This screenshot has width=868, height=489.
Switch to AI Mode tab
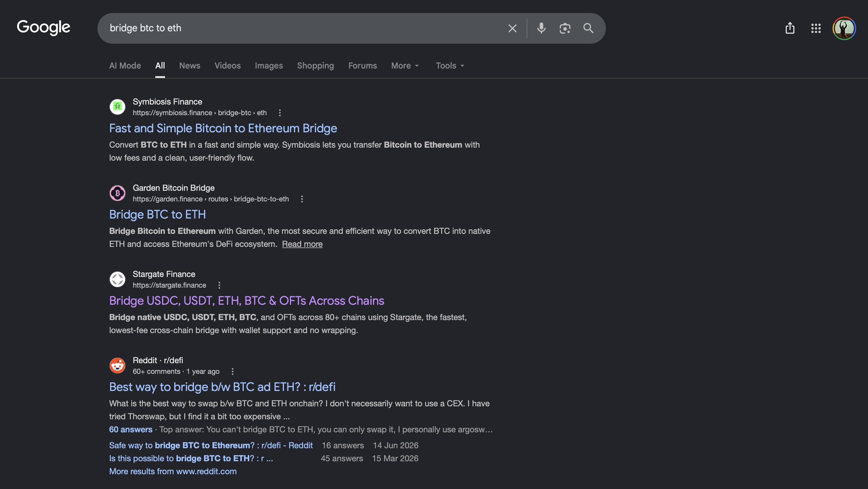[125, 66]
